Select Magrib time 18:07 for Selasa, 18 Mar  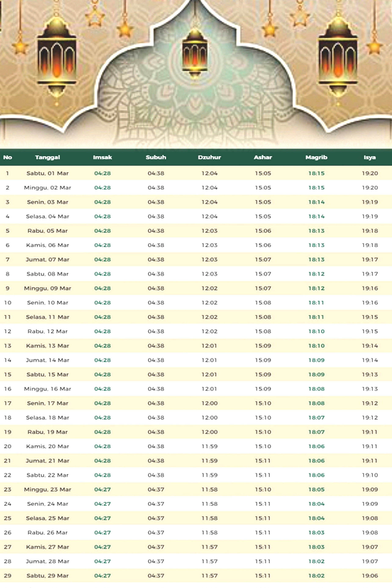click(x=316, y=418)
